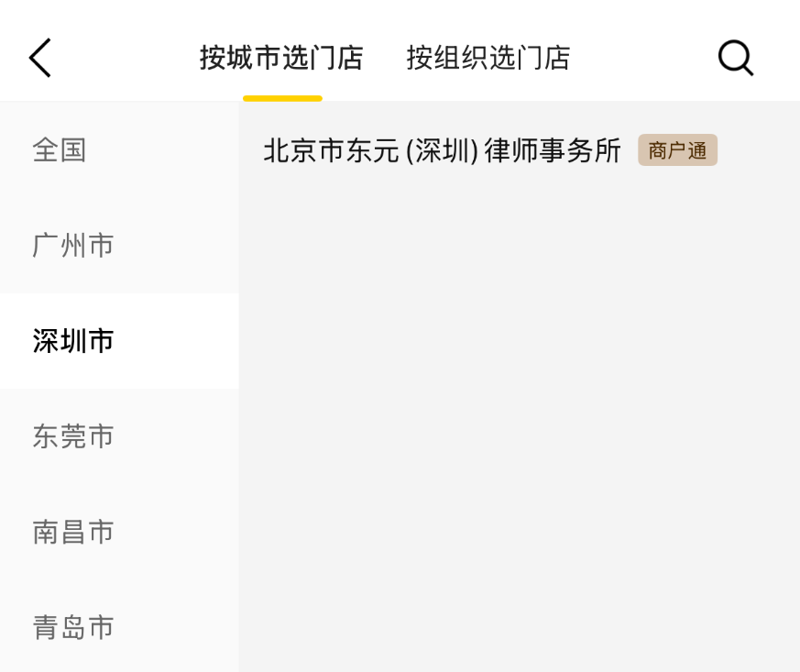
Task: Click the empty area below the store entry
Action: [519, 413]
